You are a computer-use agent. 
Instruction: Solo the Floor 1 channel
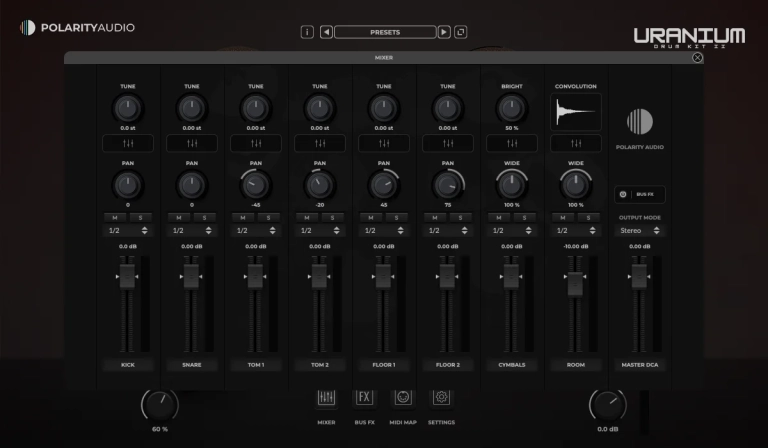click(397, 217)
